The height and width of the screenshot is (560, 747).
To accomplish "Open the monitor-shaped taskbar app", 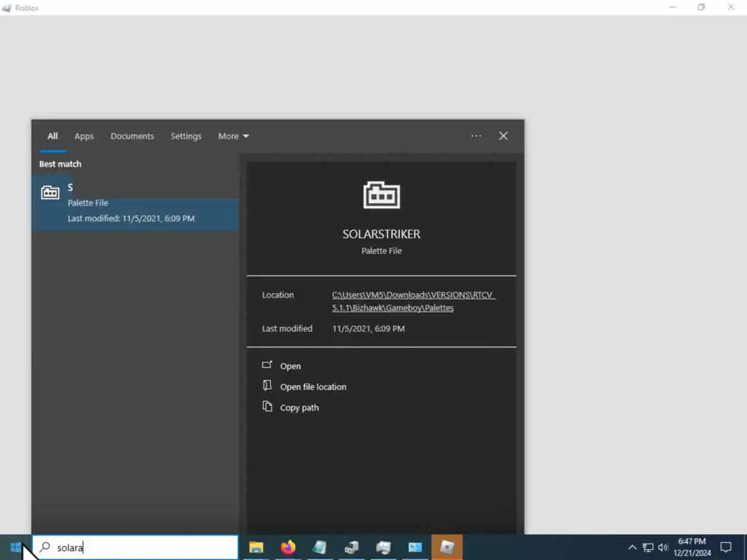I will click(383, 548).
